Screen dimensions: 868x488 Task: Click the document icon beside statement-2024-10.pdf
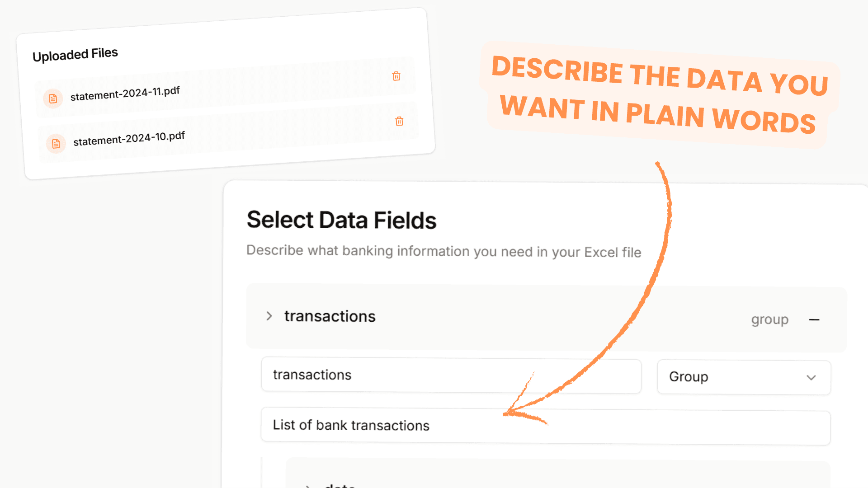56,144
